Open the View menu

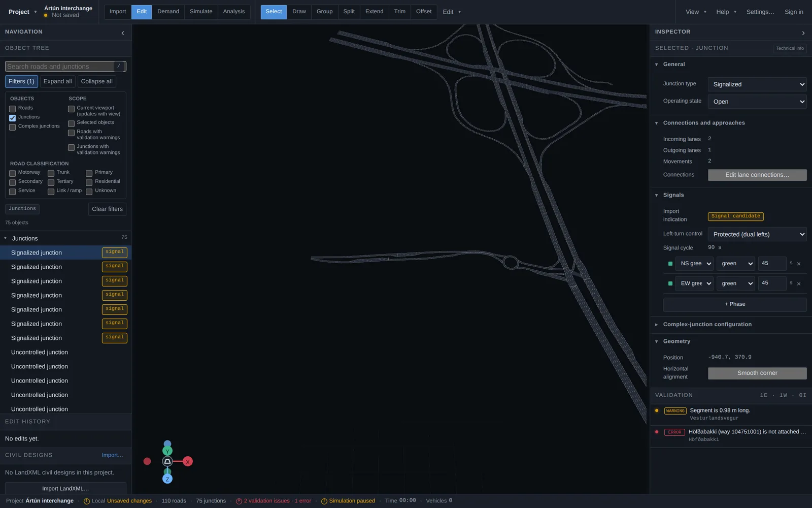[x=695, y=12]
